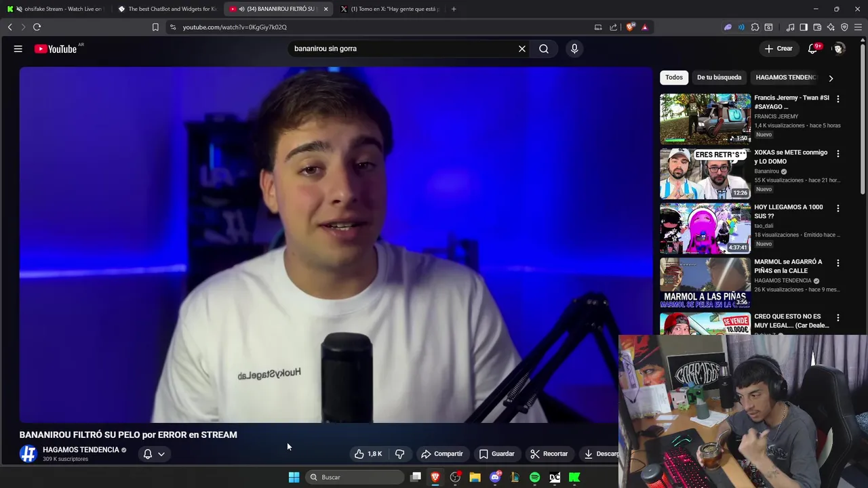Open Discord from the taskbar

(495, 477)
